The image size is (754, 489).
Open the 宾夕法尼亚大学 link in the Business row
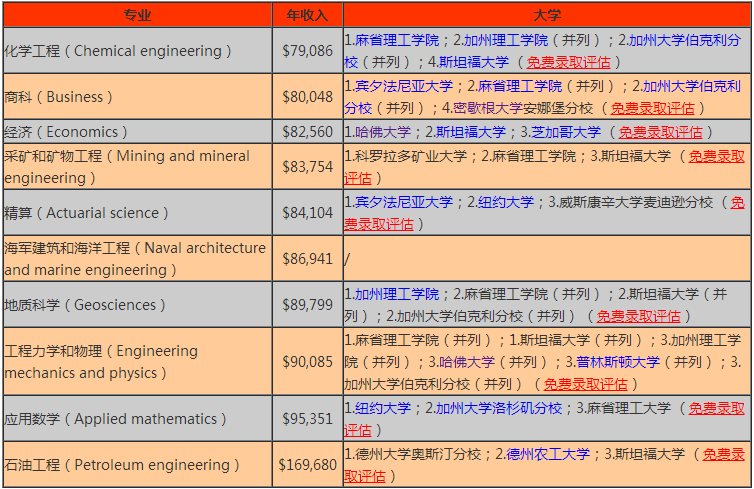(x=404, y=86)
